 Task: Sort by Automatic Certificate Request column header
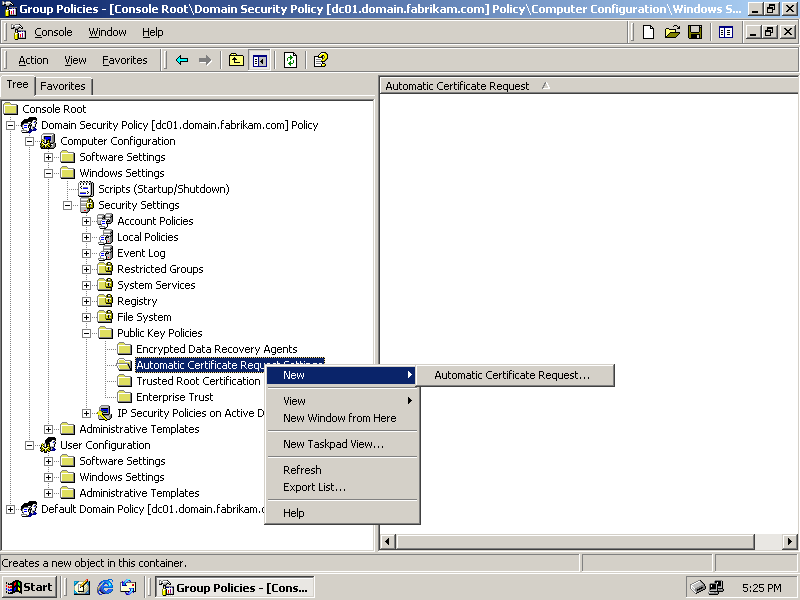coord(458,86)
